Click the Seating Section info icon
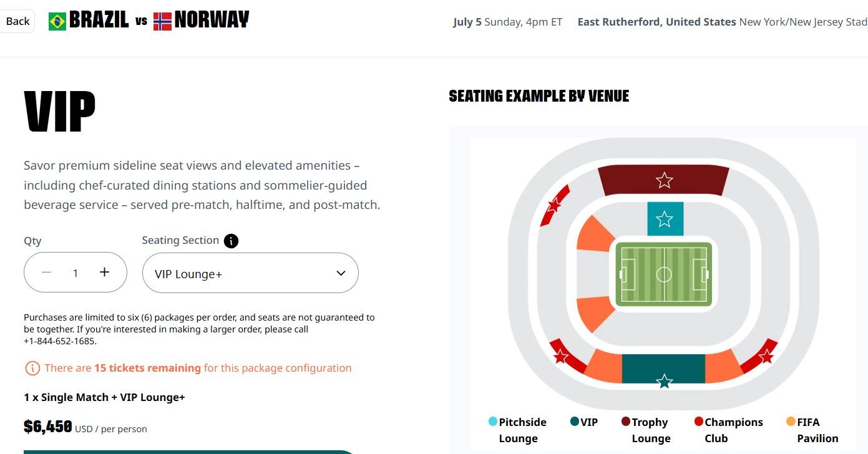Screen dimensions: 868x454 (231, 241)
